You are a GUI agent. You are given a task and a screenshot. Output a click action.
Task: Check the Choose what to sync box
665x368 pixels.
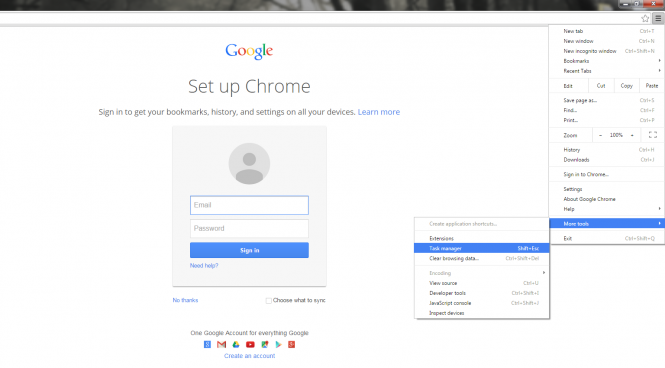268,301
